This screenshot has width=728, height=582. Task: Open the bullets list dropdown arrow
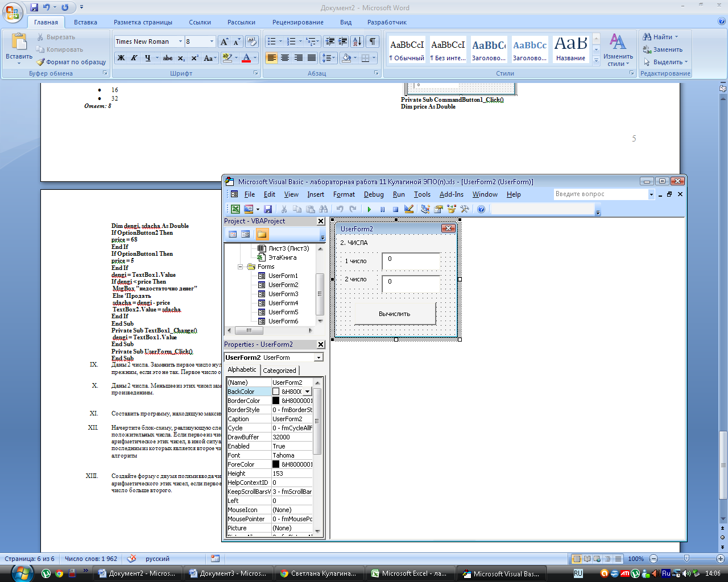[x=280, y=41]
